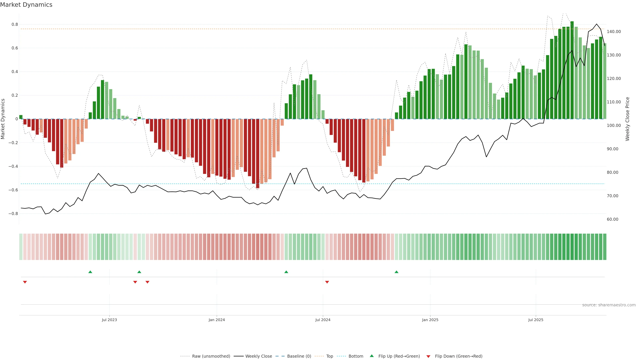Click the last green flip-up marker, in late 2024

point(396,272)
